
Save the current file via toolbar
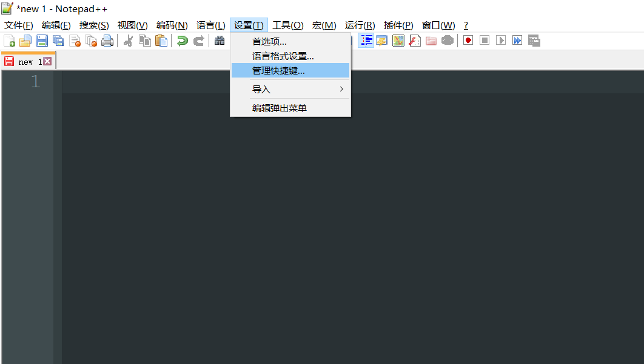(x=42, y=41)
